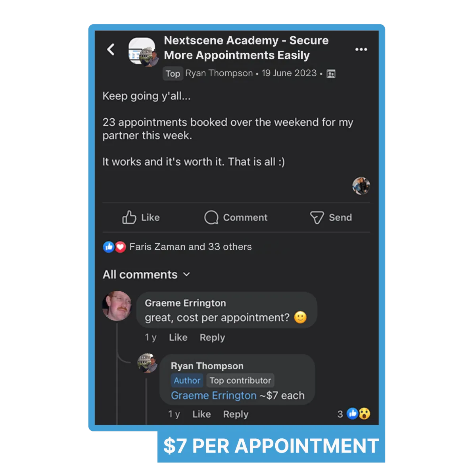Image resolution: width=476 pixels, height=476 pixels.
Task: Reply to Graeme Errington's comment
Action: [x=212, y=338]
